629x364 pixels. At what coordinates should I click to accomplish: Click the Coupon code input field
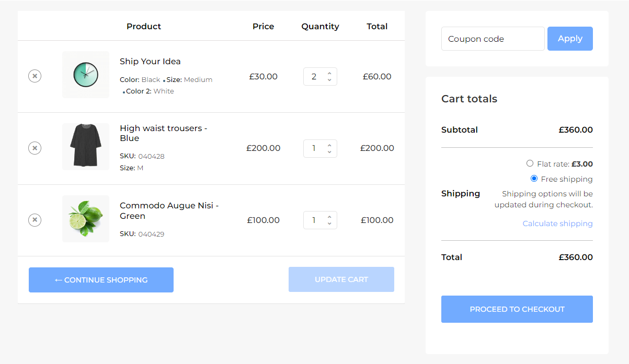(x=493, y=39)
